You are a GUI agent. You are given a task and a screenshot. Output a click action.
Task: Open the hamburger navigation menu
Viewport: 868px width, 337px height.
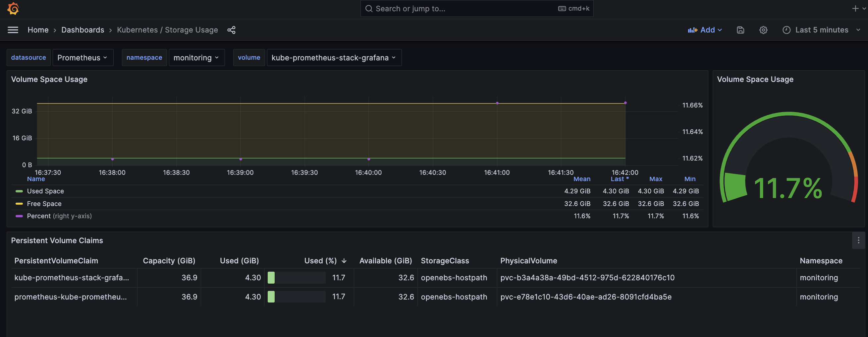coord(13,30)
